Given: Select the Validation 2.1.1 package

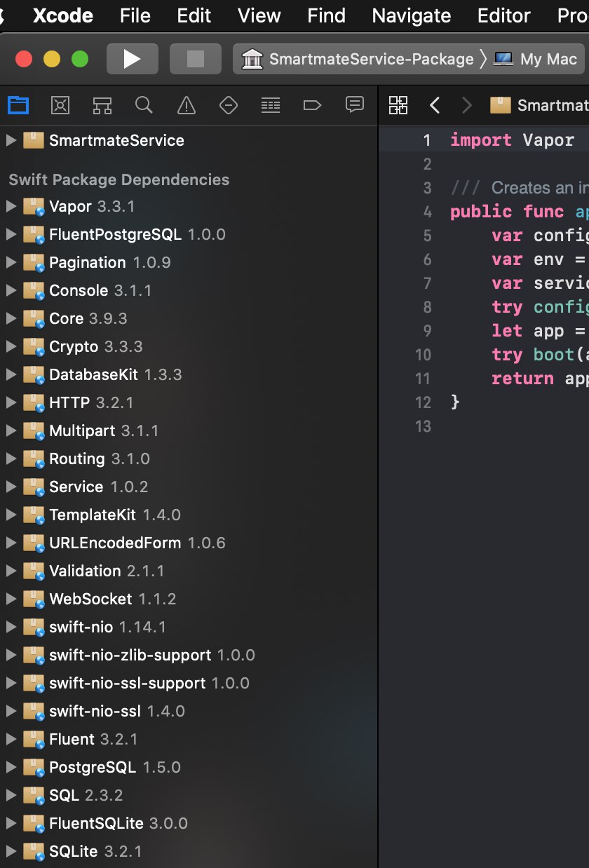Looking at the screenshot, I should (188, 571).
